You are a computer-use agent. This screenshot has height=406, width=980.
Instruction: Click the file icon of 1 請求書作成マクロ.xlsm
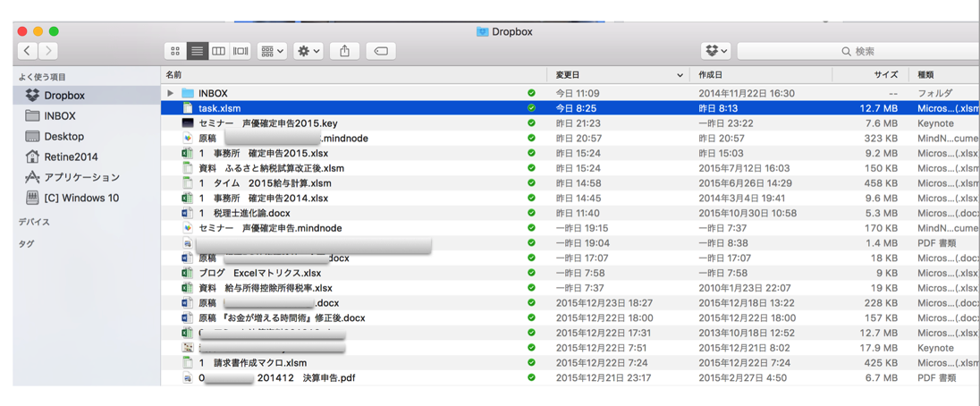[186, 363]
